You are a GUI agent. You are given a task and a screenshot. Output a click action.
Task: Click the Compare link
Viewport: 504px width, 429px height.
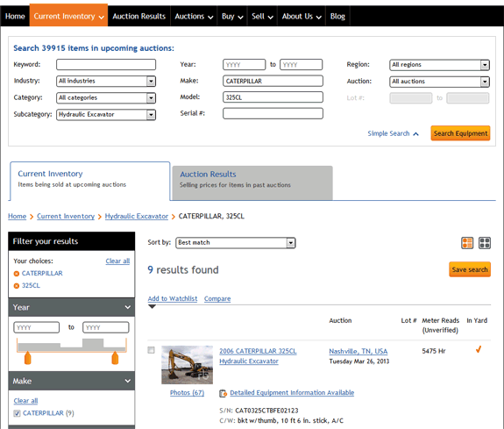[217, 298]
